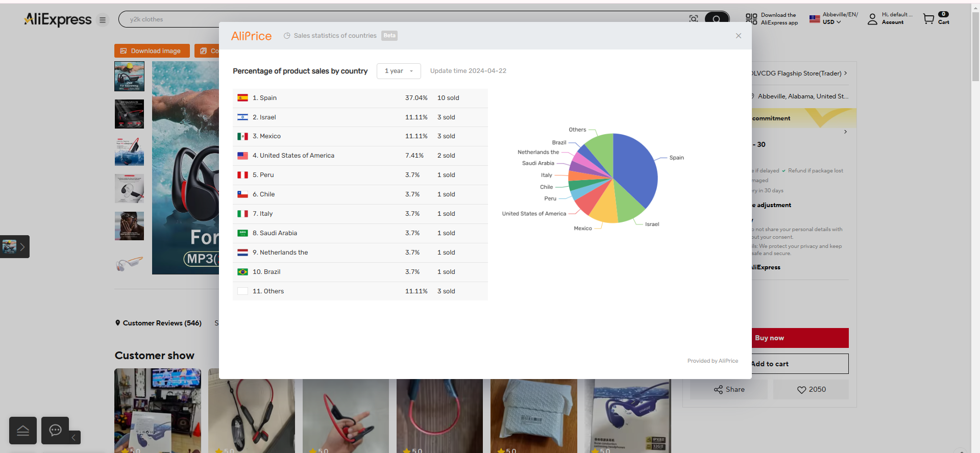Screen dimensions: 980x453
Task: Expand the commitment section chevron
Action: tap(845, 132)
